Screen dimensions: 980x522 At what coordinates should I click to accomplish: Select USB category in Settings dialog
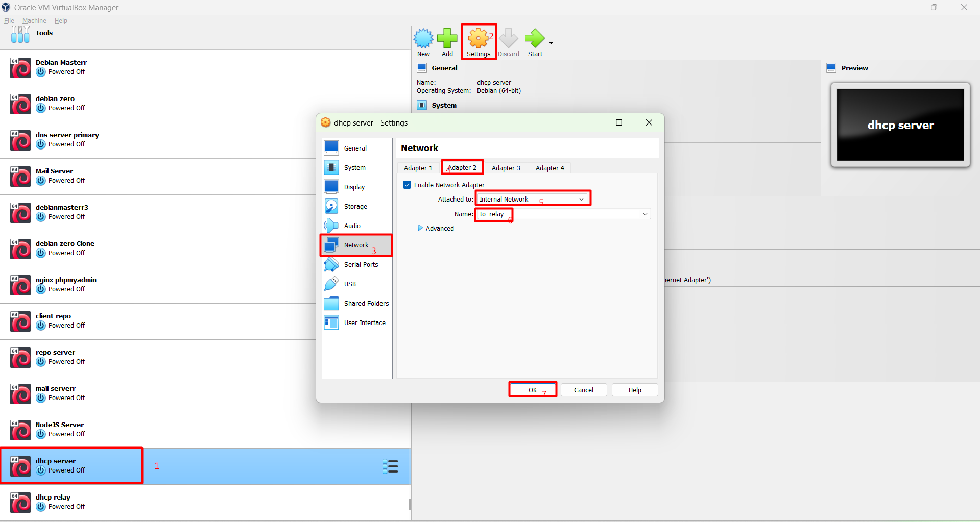pos(357,284)
